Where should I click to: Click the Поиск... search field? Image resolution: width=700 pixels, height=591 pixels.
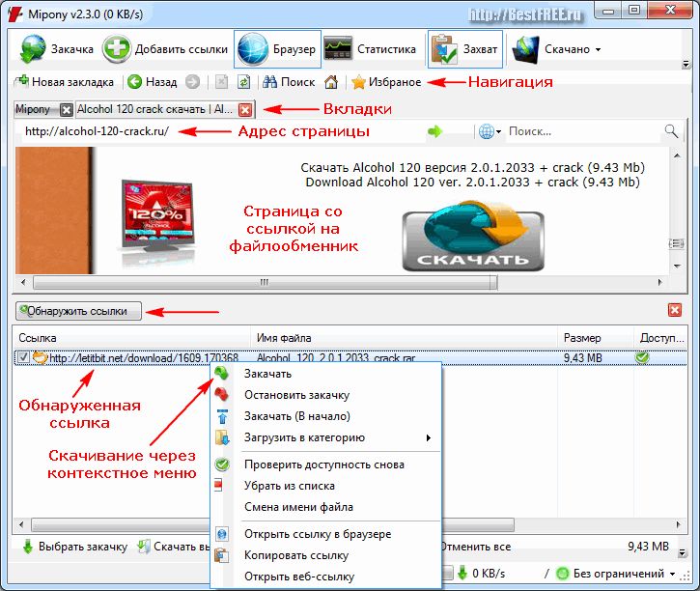(582, 131)
